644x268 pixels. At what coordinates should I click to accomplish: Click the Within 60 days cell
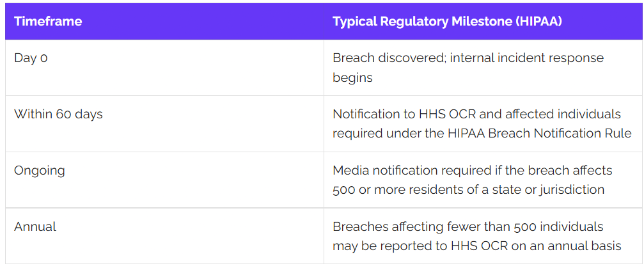pyautogui.click(x=164, y=123)
